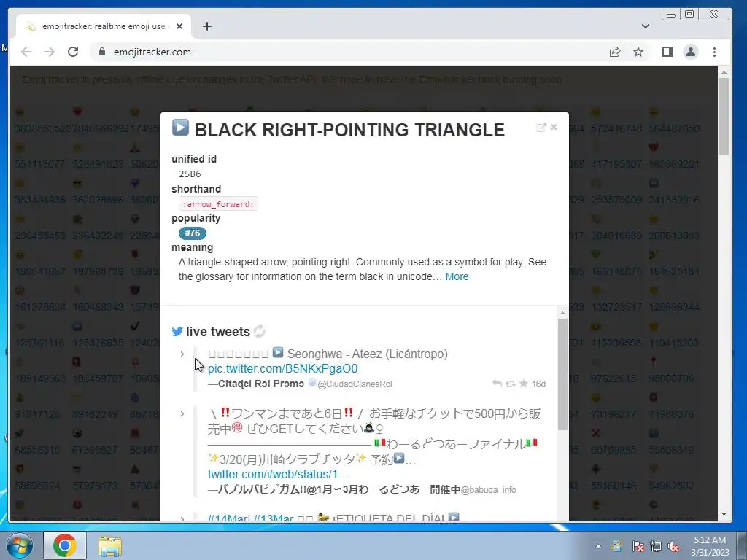Open the twitter.com/i/web/status/1… link

click(278, 474)
